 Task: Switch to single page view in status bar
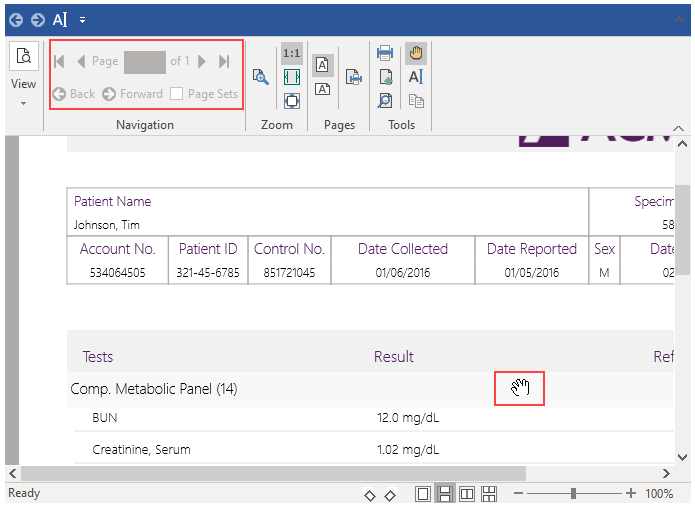(423, 494)
